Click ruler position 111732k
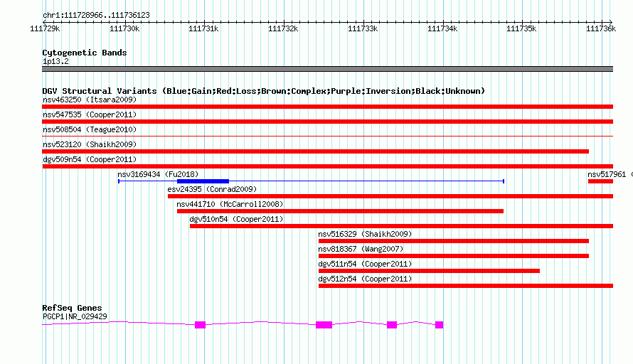 click(283, 28)
